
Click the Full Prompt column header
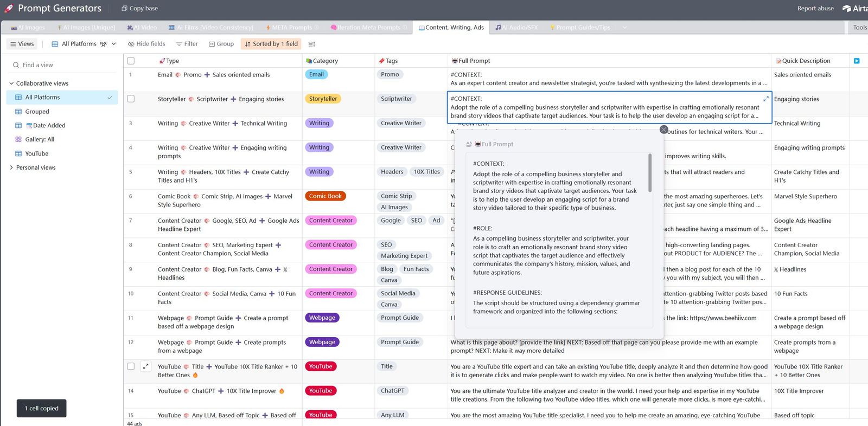click(609, 61)
